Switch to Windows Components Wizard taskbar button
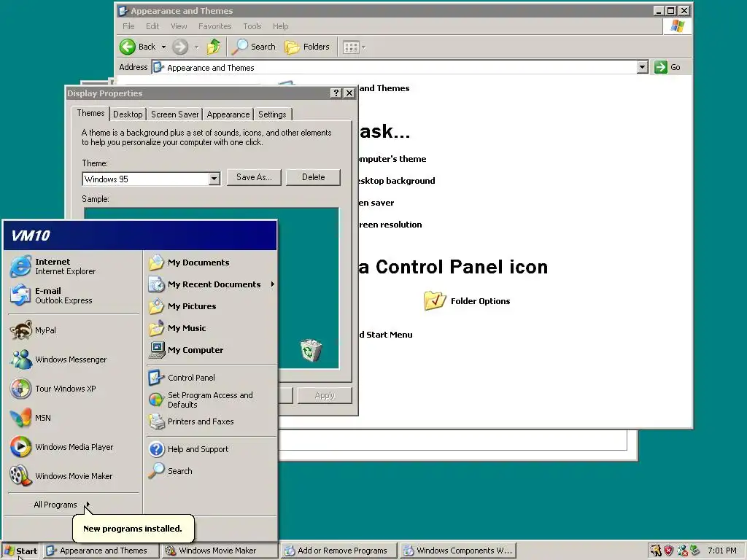 (x=458, y=551)
